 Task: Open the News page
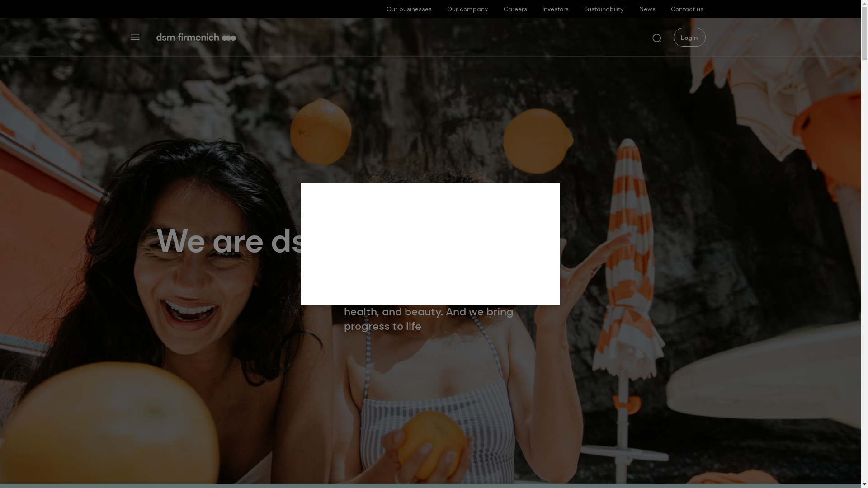coord(647,9)
